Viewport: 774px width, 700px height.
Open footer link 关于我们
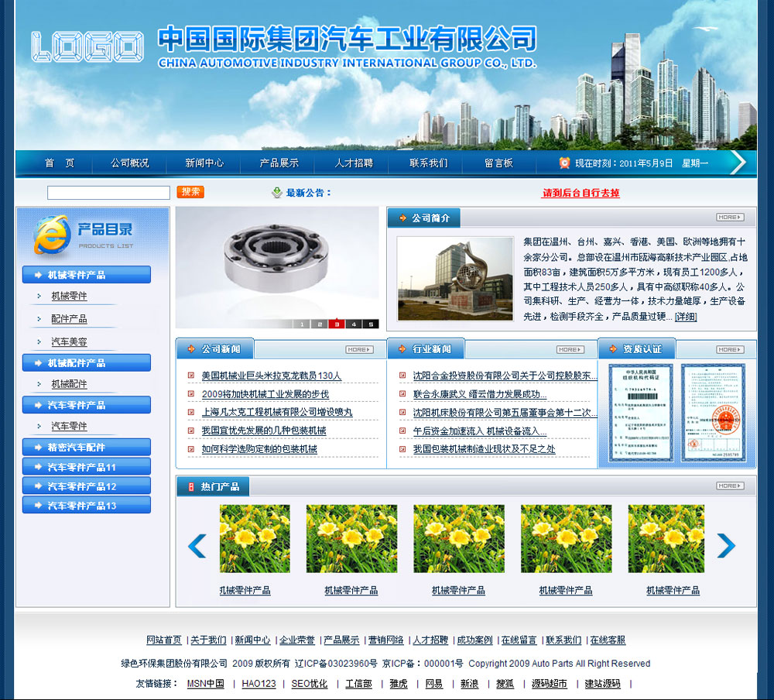coord(208,640)
